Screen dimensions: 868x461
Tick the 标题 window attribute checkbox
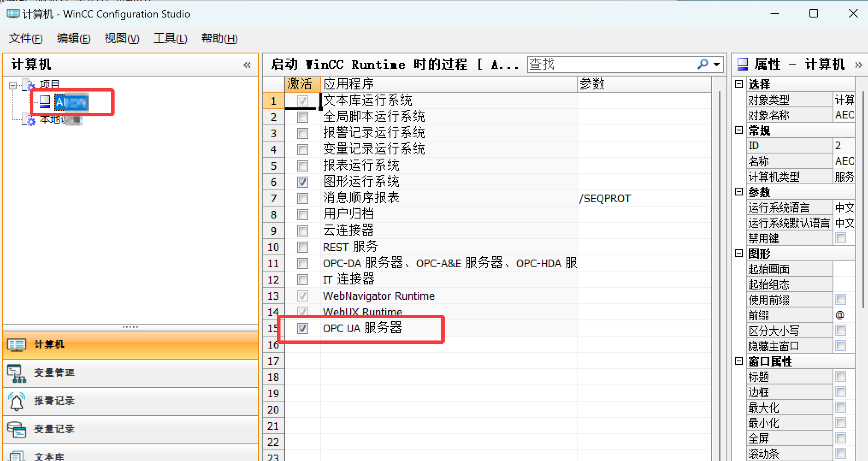coord(841,376)
